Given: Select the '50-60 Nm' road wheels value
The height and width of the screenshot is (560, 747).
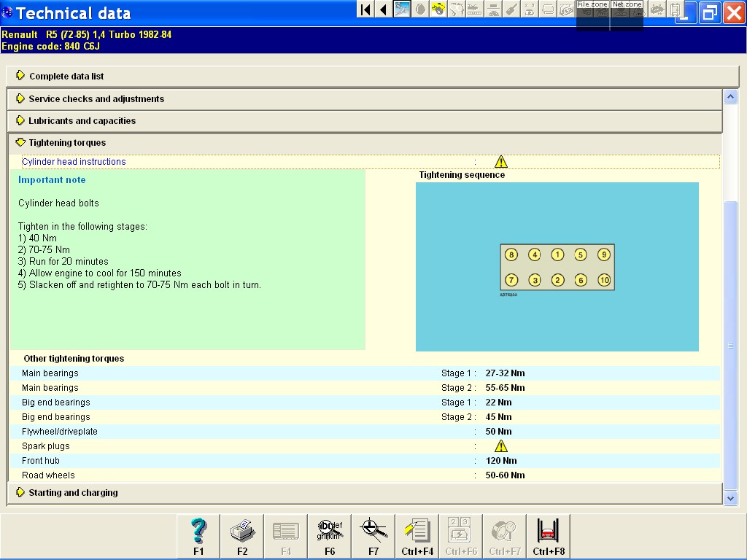Looking at the screenshot, I should 505,475.
